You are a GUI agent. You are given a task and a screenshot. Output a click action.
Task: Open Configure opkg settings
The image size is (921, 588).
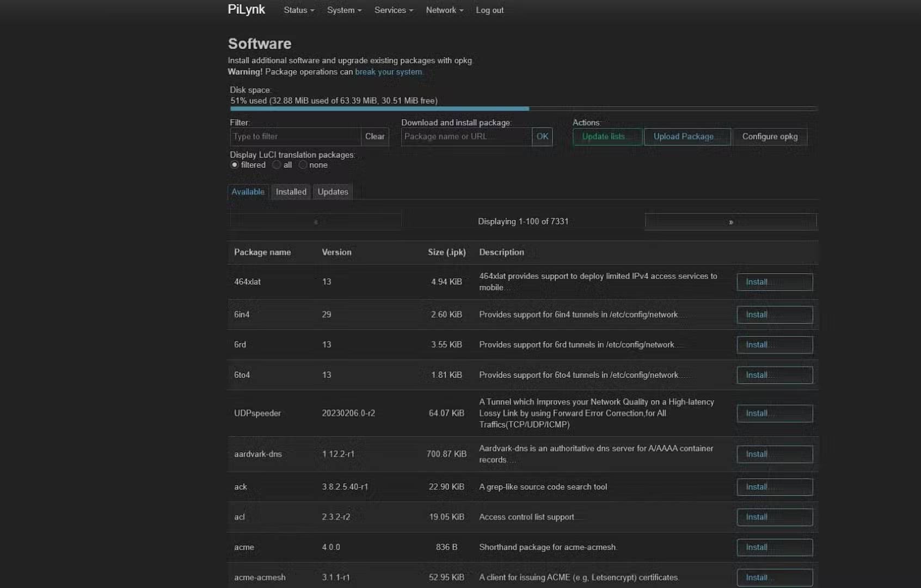click(770, 137)
